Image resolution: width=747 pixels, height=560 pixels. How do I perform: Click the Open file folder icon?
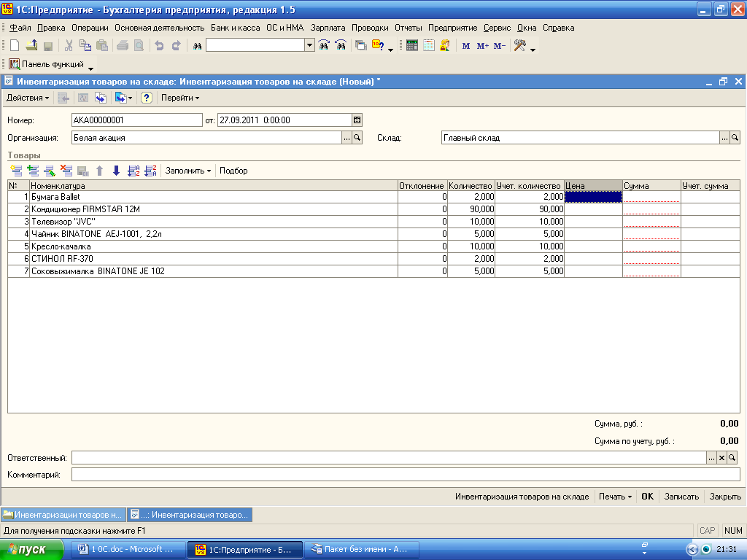point(31,46)
